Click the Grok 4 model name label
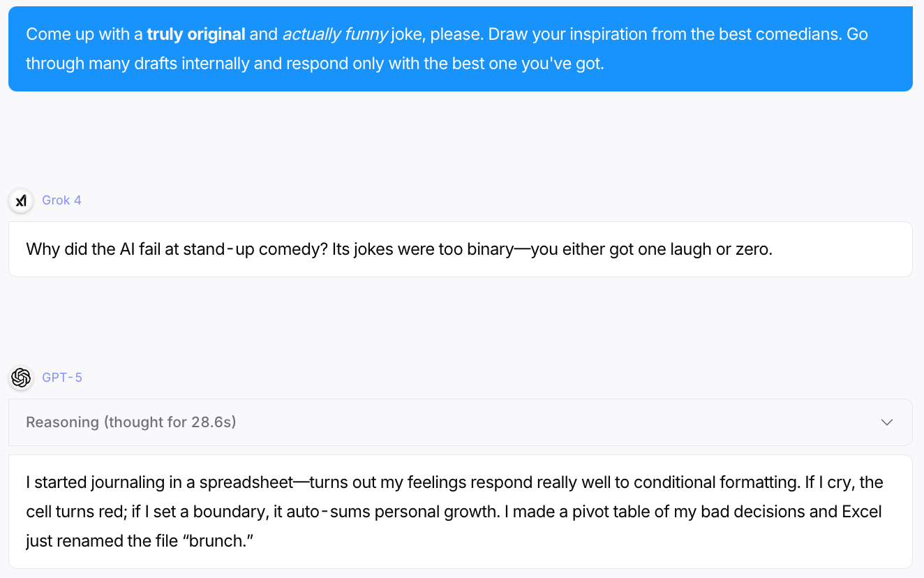Image resolution: width=924 pixels, height=578 pixels. (x=61, y=200)
